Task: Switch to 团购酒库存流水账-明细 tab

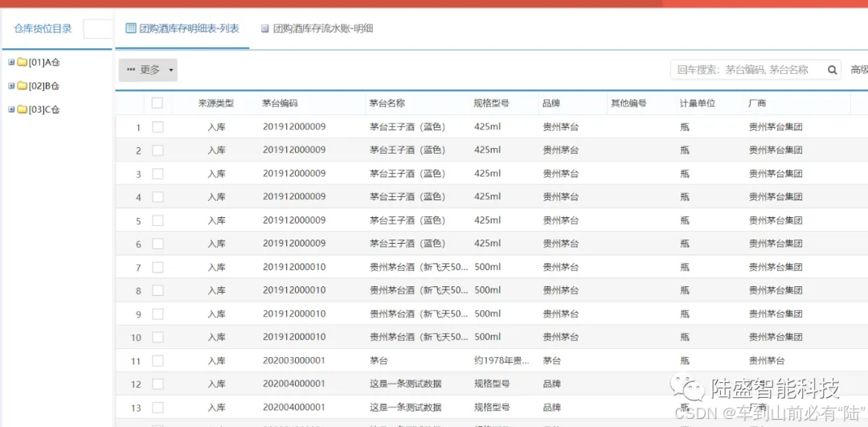Action: 317,29
